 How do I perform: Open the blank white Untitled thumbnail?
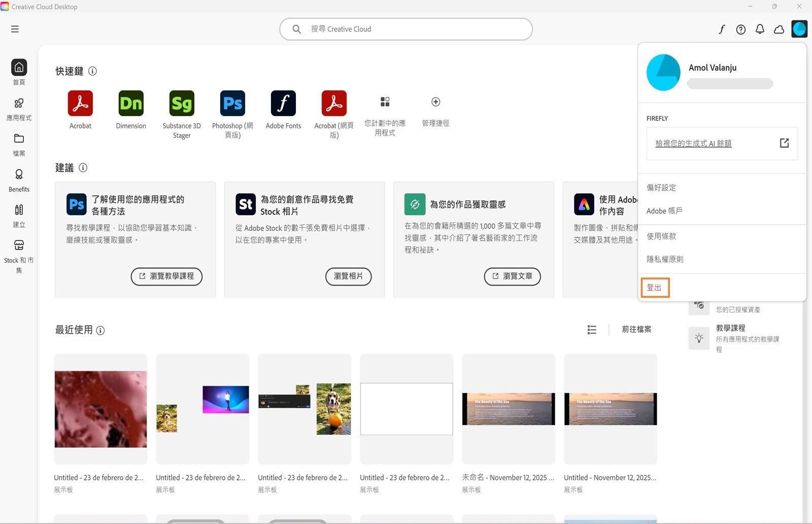(x=407, y=409)
